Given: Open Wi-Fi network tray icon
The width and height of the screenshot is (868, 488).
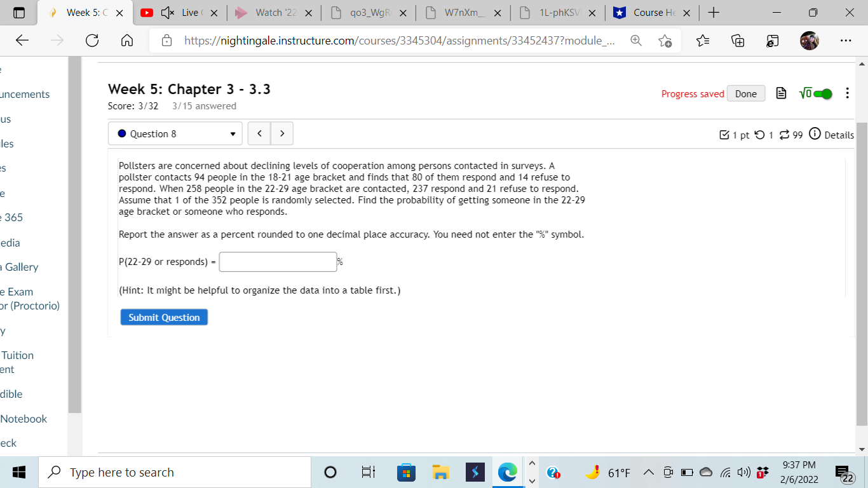Looking at the screenshot, I should (725, 473).
